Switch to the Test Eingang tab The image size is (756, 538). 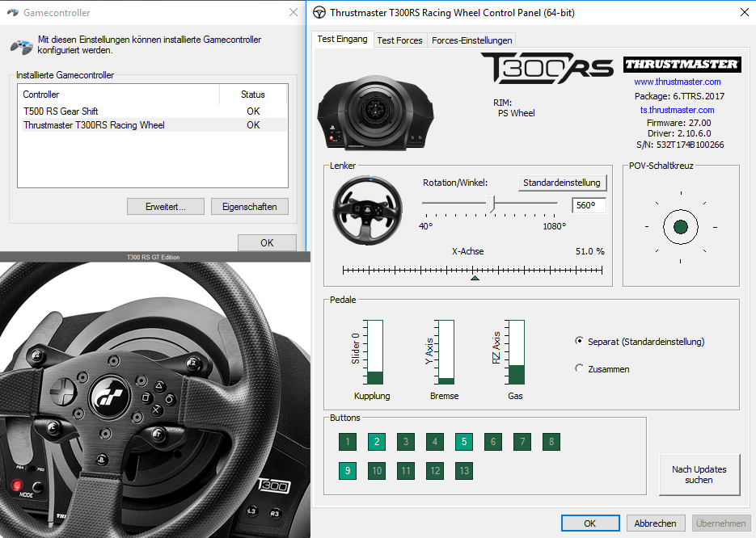(342, 39)
